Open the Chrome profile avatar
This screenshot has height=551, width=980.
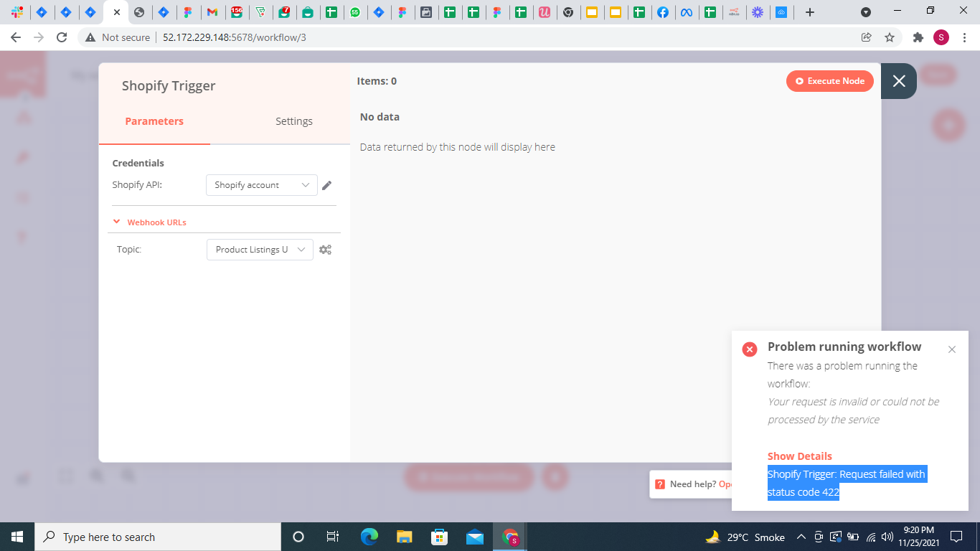click(941, 37)
